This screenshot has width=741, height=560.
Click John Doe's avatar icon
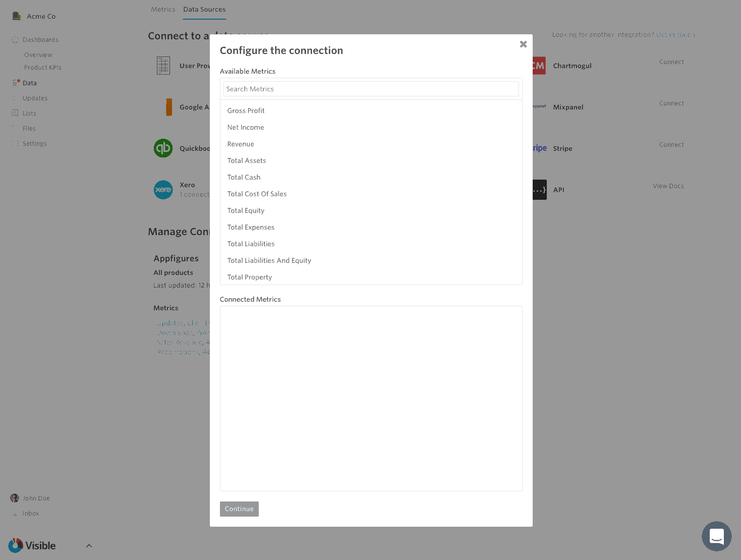[x=15, y=498]
